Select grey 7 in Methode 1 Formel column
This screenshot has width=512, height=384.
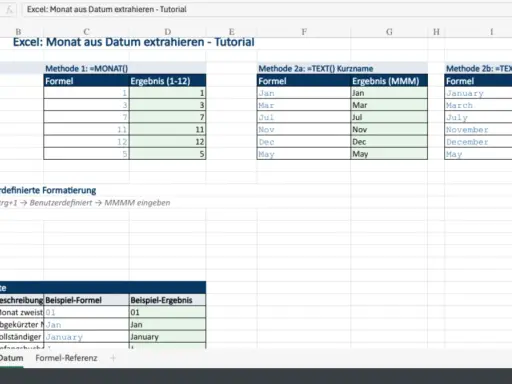click(87, 117)
